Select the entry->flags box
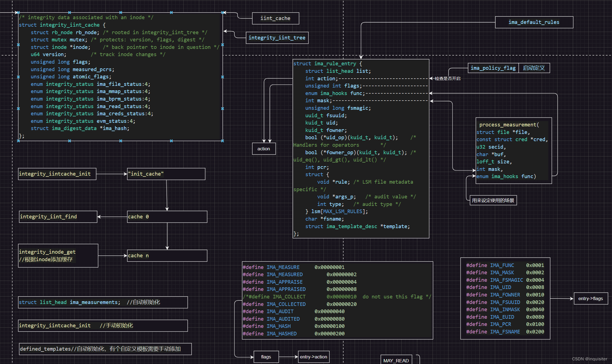 point(591,298)
